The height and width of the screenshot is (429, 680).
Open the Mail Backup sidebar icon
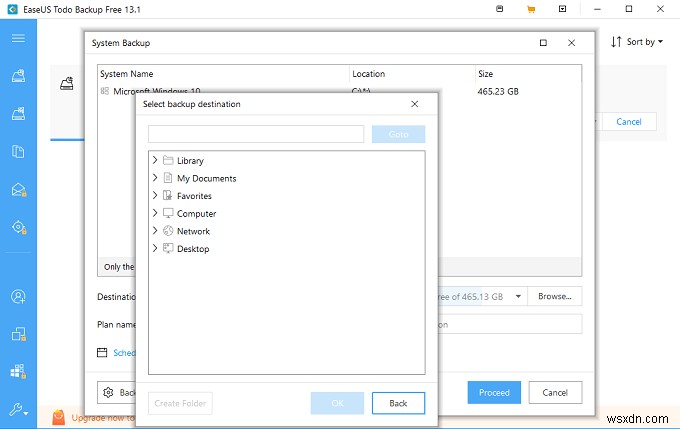(18, 190)
